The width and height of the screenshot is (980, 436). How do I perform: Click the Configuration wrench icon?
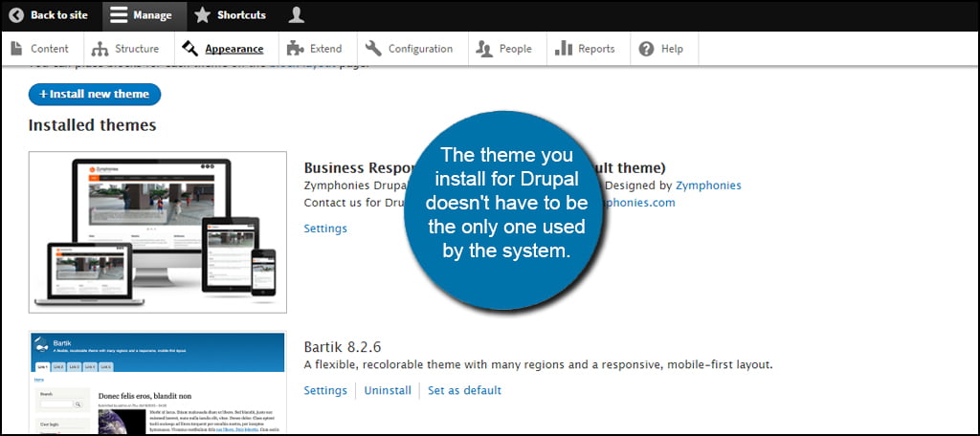373,49
